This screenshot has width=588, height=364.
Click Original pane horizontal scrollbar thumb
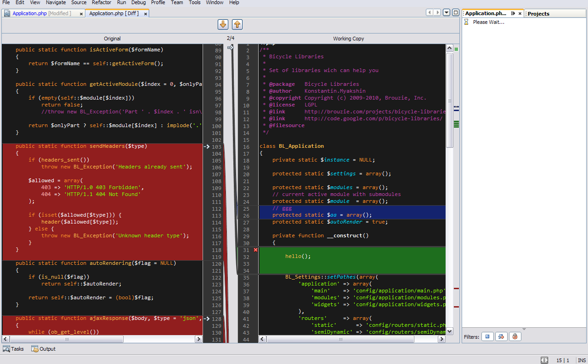tap(67, 339)
